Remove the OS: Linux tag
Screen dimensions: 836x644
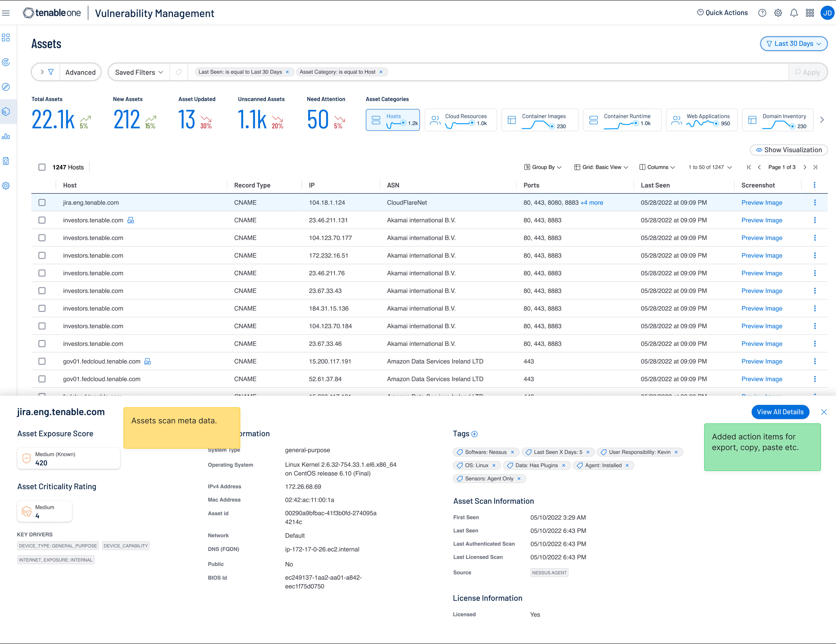[494, 465]
